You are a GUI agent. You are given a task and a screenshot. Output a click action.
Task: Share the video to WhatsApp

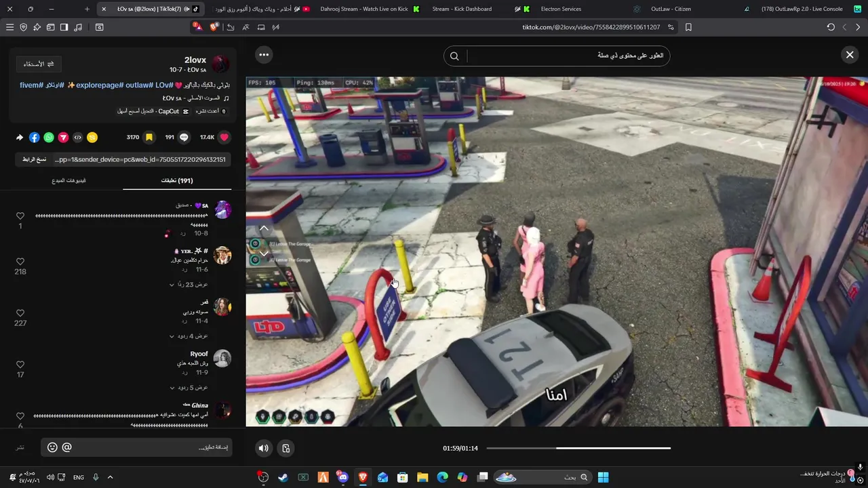[49, 137]
